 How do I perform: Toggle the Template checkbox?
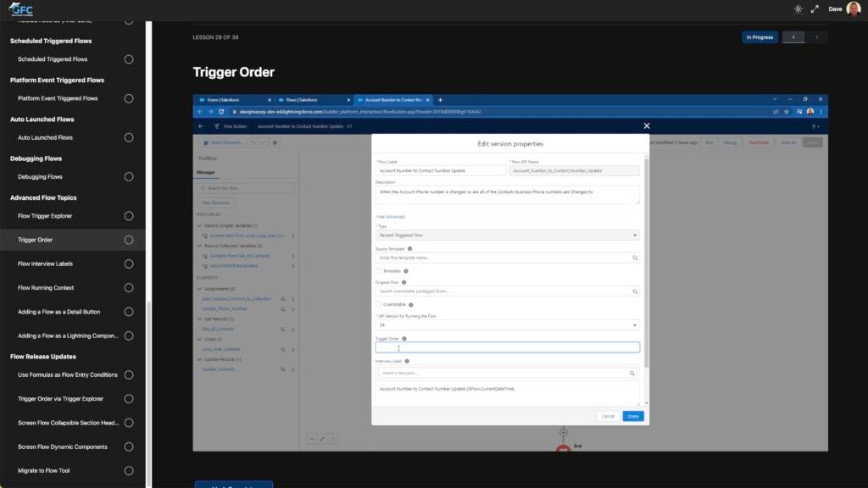(x=379, y=271)
